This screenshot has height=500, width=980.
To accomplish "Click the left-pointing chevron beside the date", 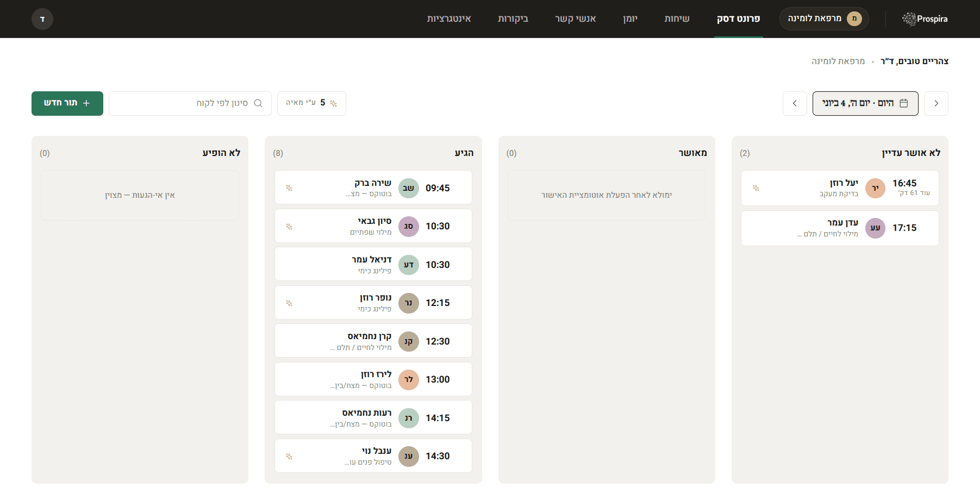I will pyautogui.click(x=795, y=103).
